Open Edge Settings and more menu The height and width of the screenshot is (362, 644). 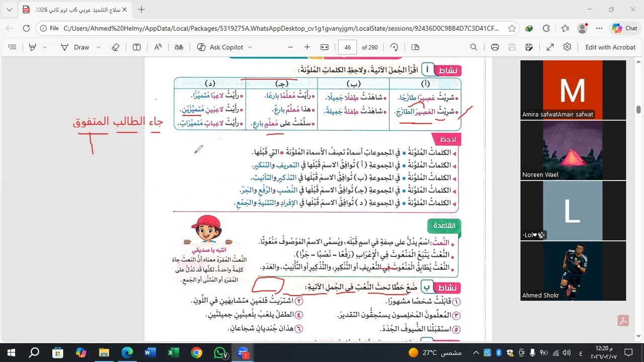click(x=599, y=29)
